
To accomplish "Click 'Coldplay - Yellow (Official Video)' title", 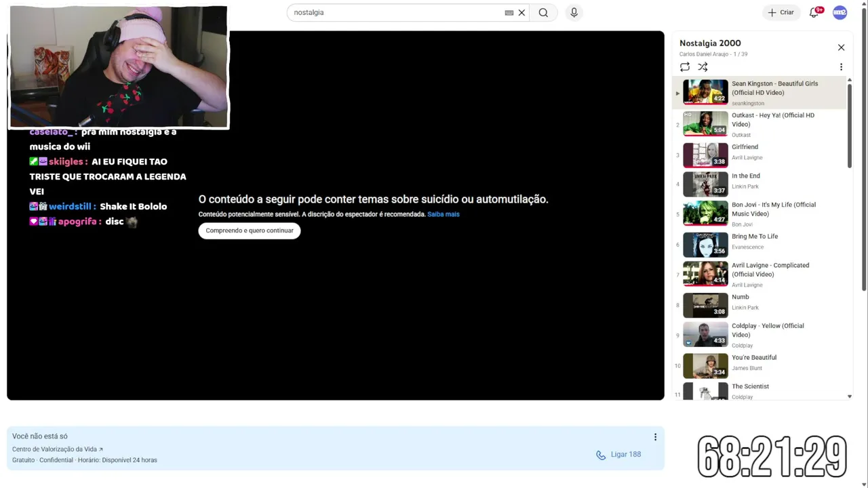I will coord(768,330).
